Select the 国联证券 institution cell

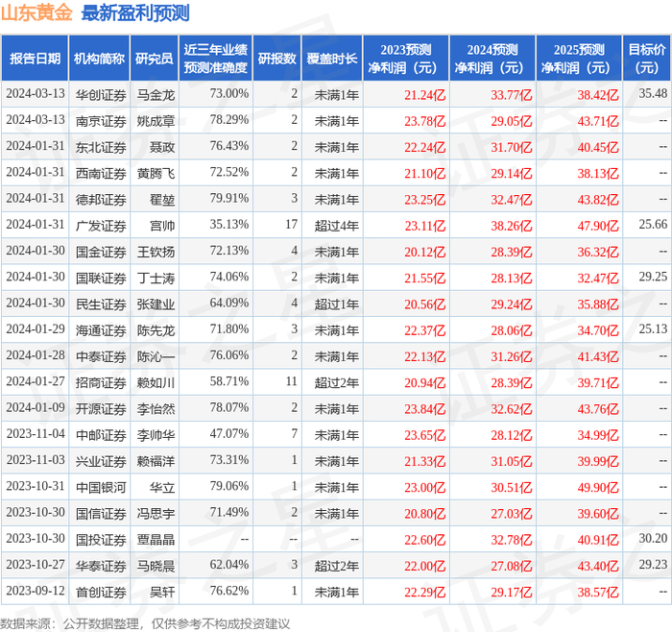pyautogui.click(x=101, y=278)
